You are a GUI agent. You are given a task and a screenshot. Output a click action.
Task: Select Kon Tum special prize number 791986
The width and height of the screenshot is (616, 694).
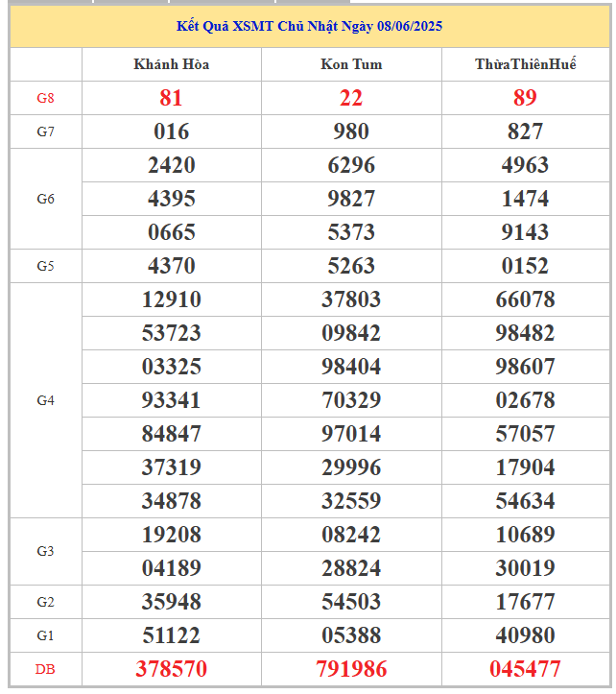[x=351, y=669]
